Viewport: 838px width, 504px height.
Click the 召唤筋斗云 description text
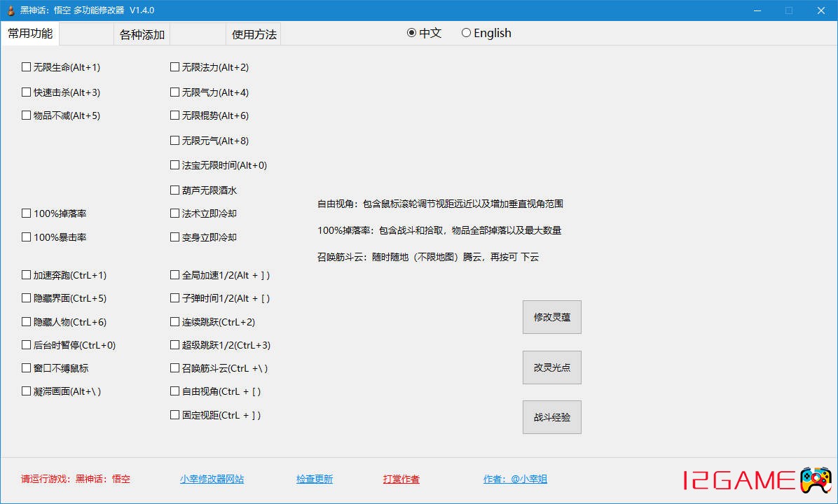(x=428, y=257)
